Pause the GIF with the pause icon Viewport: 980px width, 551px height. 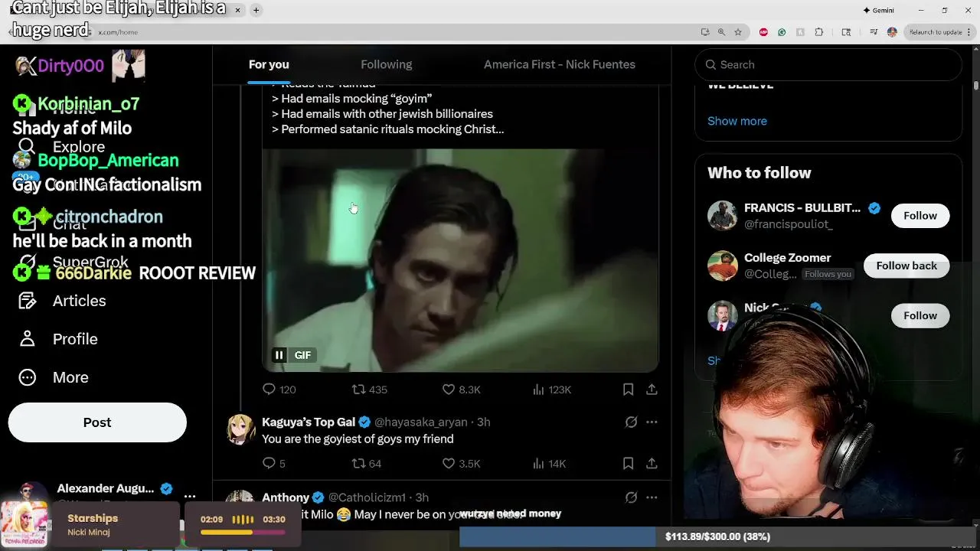279,355
